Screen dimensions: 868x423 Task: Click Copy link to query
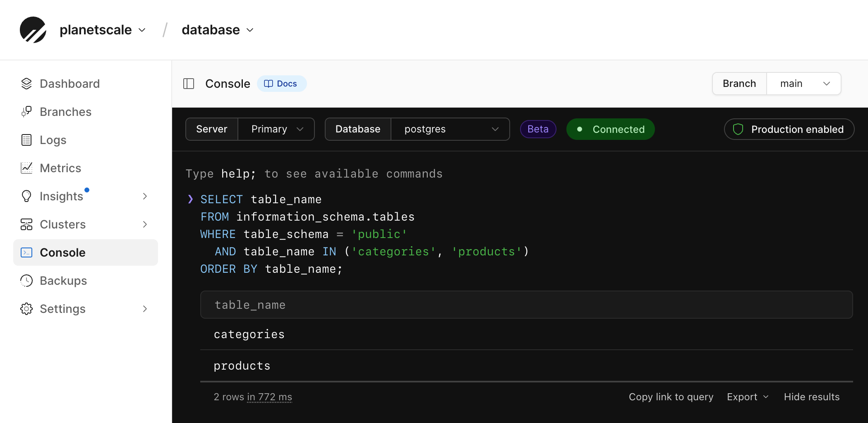[x=671, y=397]
